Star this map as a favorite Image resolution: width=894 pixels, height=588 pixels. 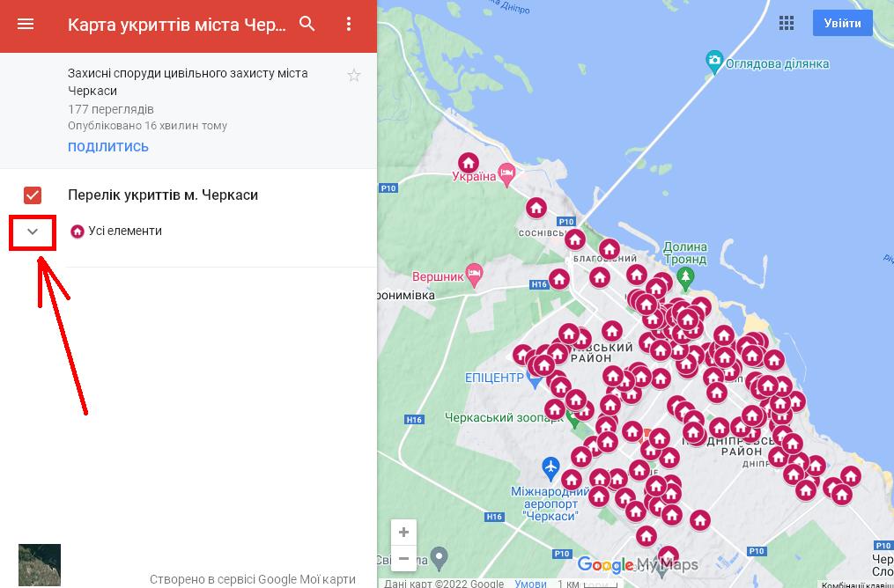point(354,76)
